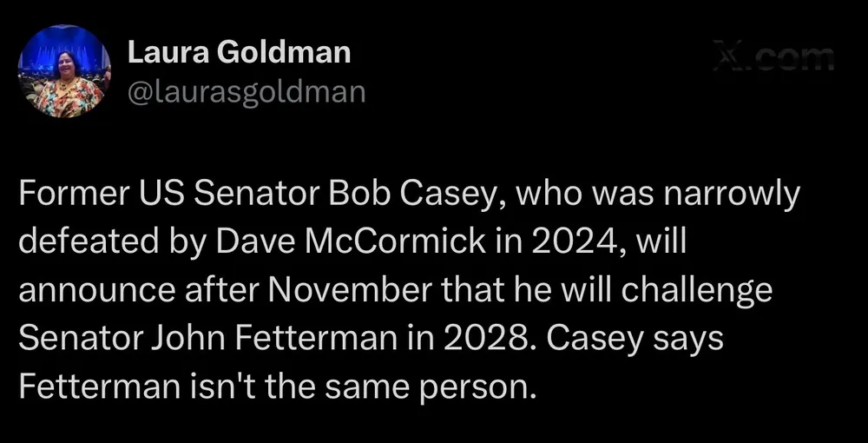Click the X.com watermark logo
This screenshot has width=868, height=443.
click(x=773, y=57)
